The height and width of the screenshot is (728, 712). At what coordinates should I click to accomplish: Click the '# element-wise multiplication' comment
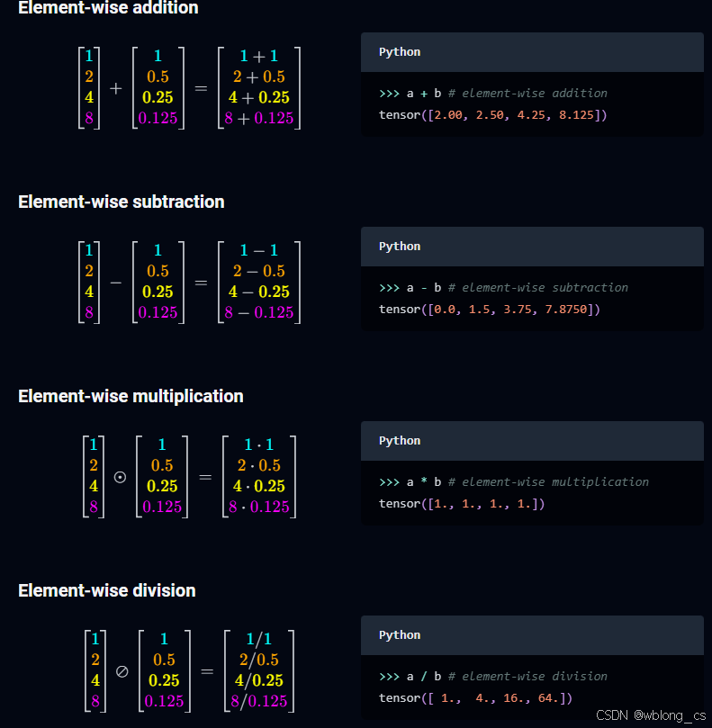pyautogui.click(x=548, y=482)
